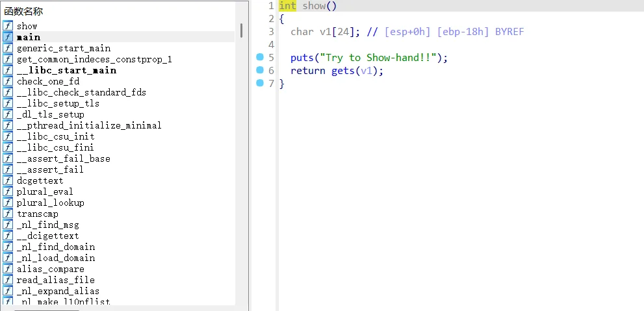Select __assert_fail_base function entry
This screenshot has width=644, height=311.
[63, 158]
